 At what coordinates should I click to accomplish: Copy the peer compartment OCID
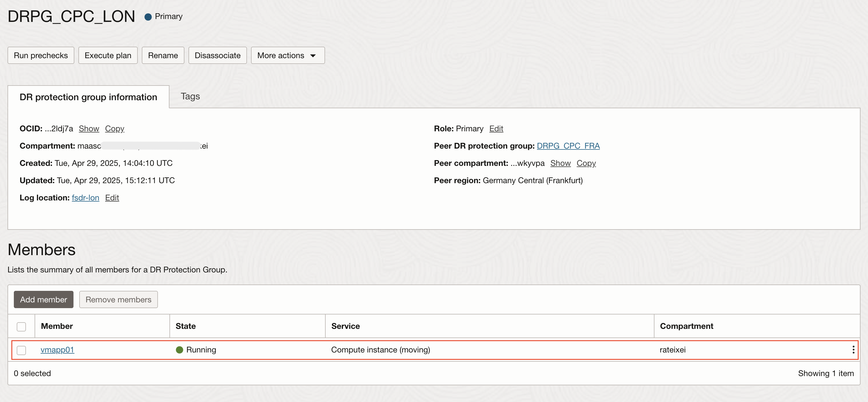[x=586, y=163]
